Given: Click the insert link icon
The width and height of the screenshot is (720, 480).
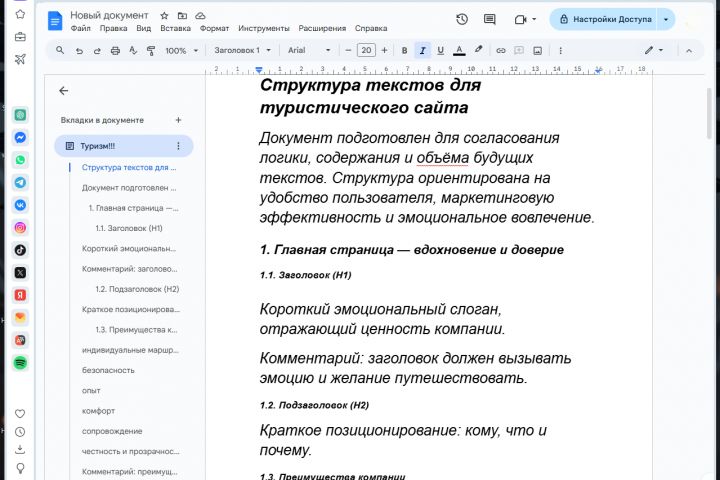Looking at the screenshot, I should 501,50.
